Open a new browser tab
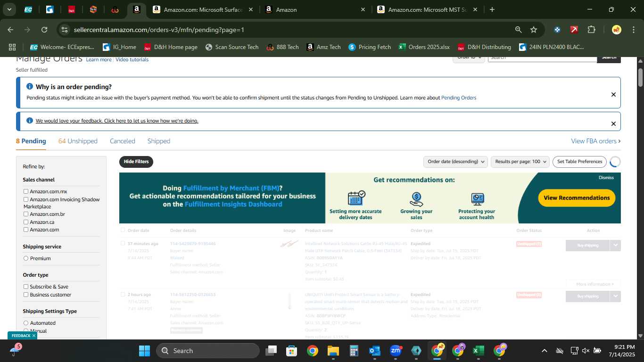The width and height of the screenshot is (644, 362). point(492,9)
